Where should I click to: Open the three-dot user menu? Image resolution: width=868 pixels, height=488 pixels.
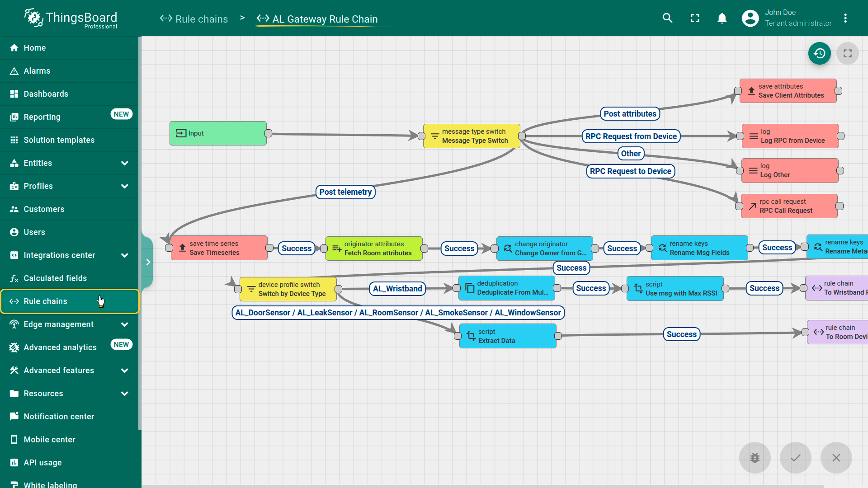click(x=845, y=18)
